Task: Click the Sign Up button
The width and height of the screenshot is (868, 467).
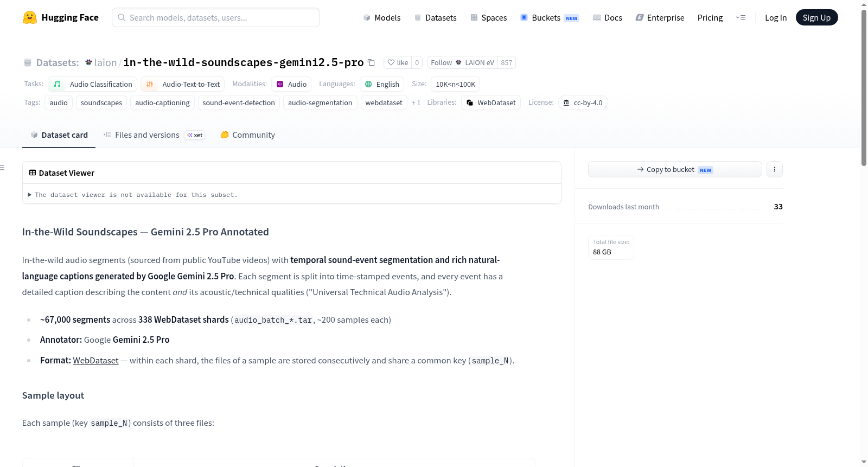Action: pos(816,17)
